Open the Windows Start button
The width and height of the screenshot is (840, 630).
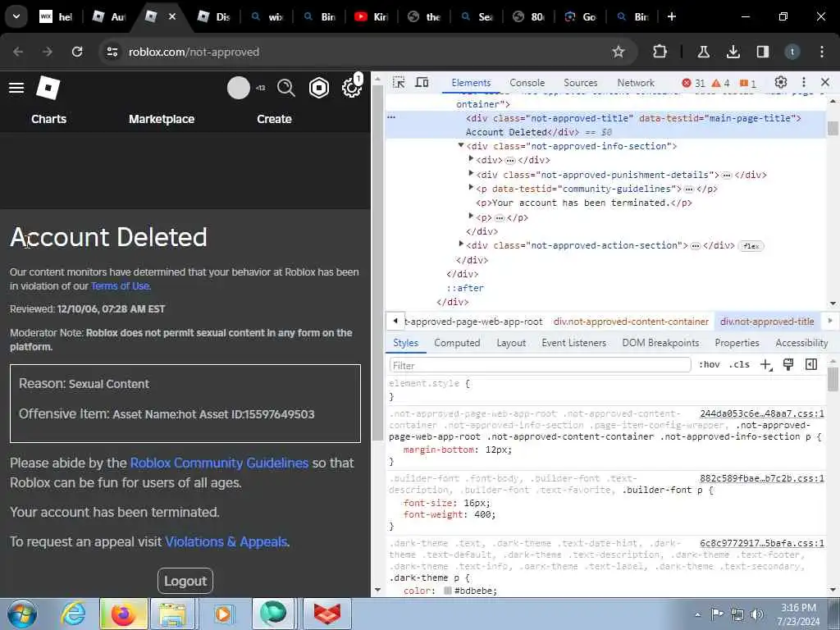click(21, 614)
